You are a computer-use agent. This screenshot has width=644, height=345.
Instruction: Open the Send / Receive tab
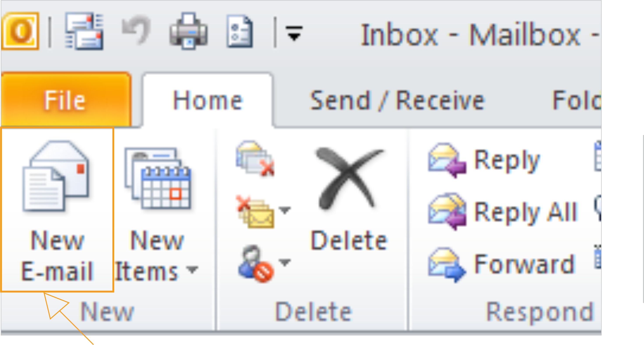(397, 100)
